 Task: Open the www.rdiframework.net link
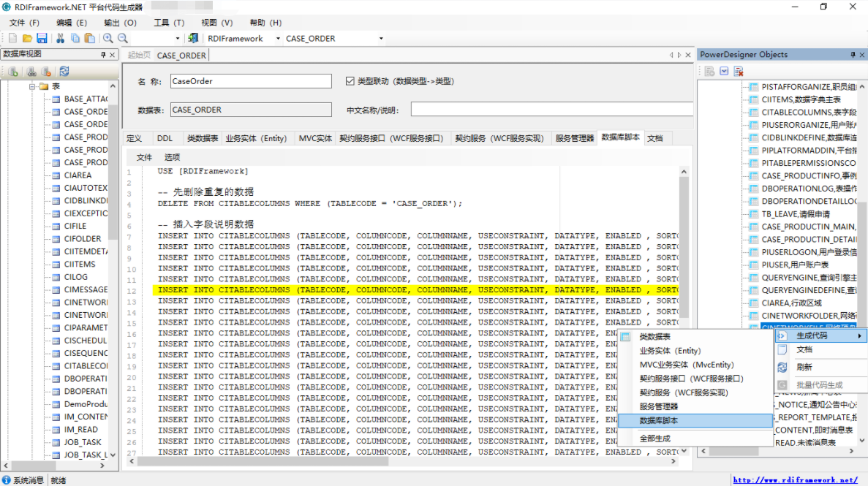pos(795,480)
